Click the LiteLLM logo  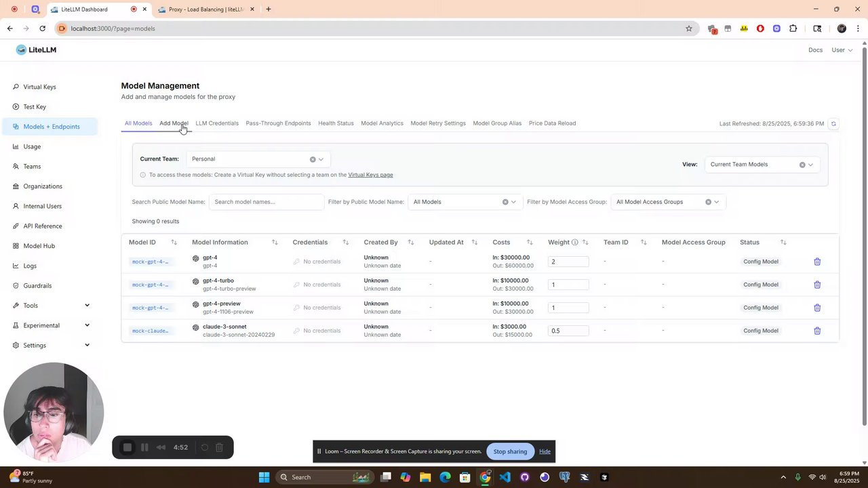tap(36, 50)
